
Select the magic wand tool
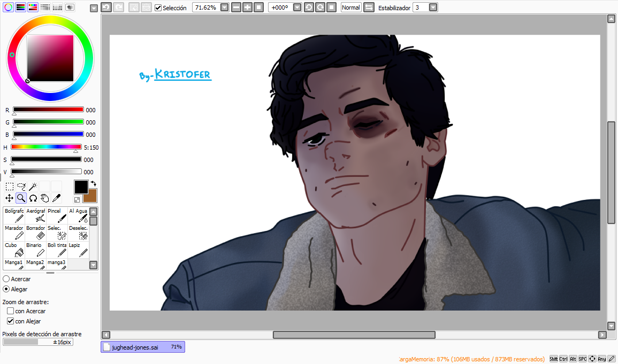click(33, 187)
